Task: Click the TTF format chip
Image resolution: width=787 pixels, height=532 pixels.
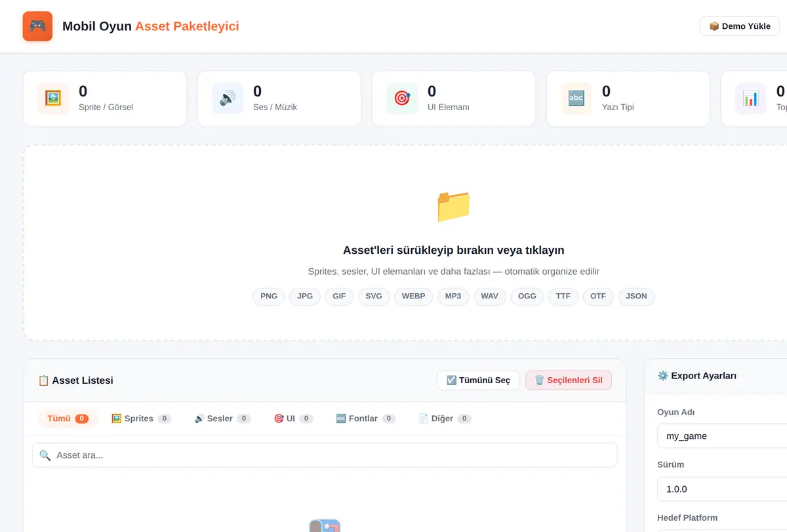Action: 563,297
